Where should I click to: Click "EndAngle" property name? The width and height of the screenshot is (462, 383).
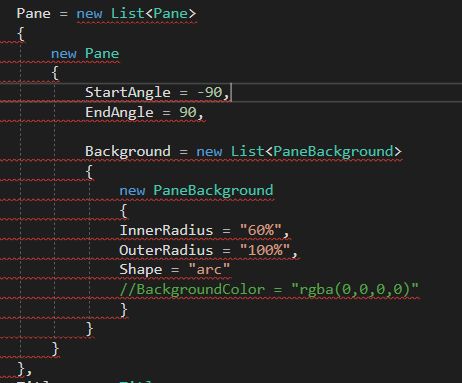point(119,112)
